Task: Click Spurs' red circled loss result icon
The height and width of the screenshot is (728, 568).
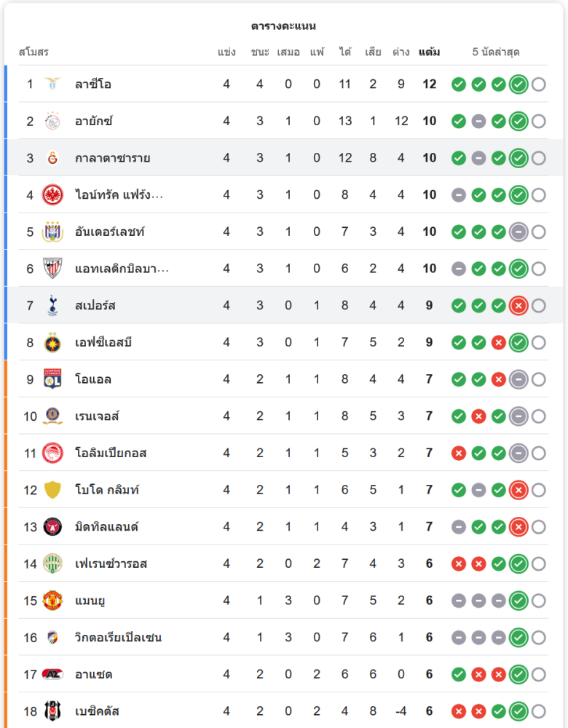Action: click(x=518, y=306)
